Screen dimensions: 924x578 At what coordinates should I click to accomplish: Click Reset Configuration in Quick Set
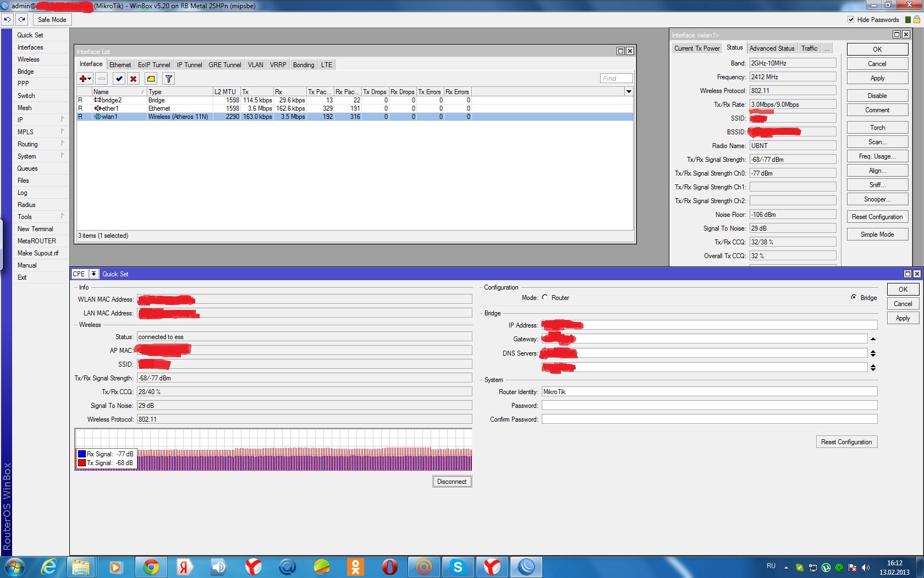pos(846,442)
